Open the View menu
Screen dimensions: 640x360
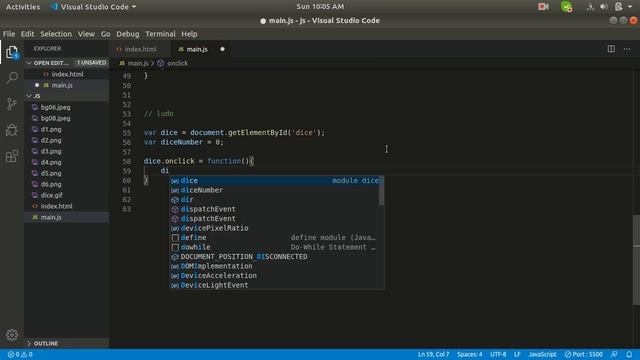point(86,34)
